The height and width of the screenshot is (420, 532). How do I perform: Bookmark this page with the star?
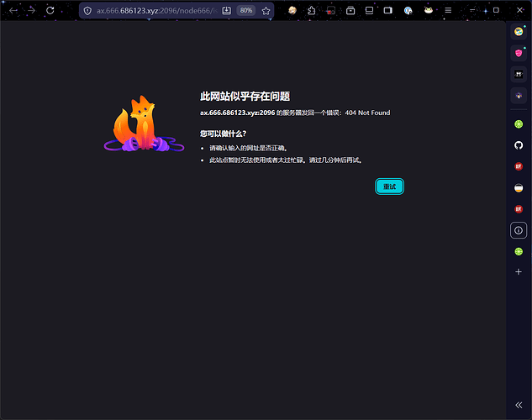[266, 11]
